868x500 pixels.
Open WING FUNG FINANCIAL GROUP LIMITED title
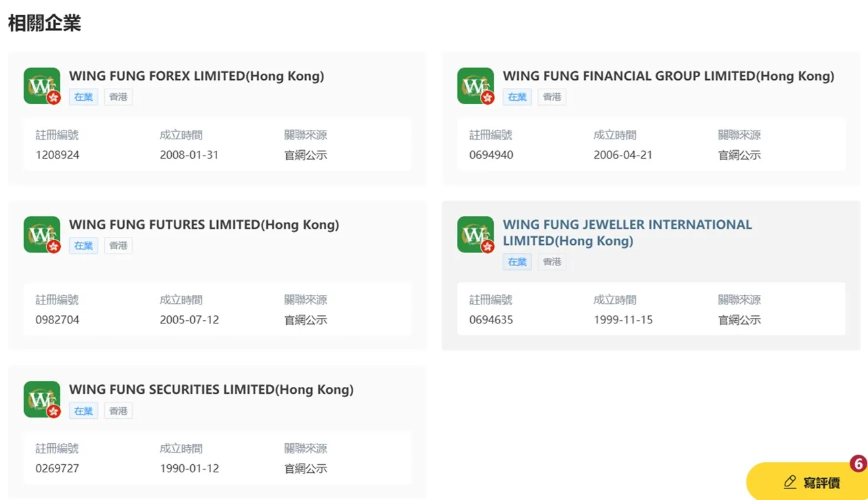pyautogui.click(x=668, y=76)
